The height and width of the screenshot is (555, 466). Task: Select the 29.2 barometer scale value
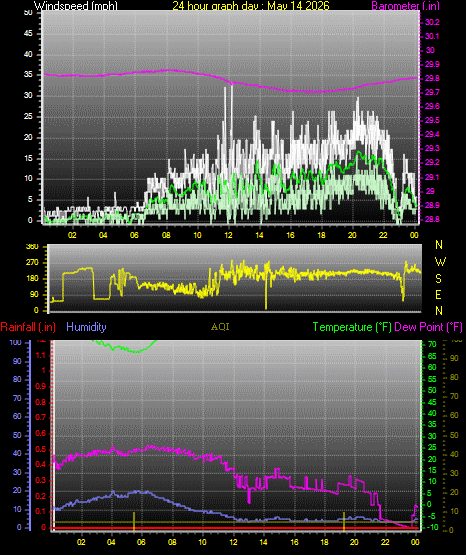(x=432, y=162)
